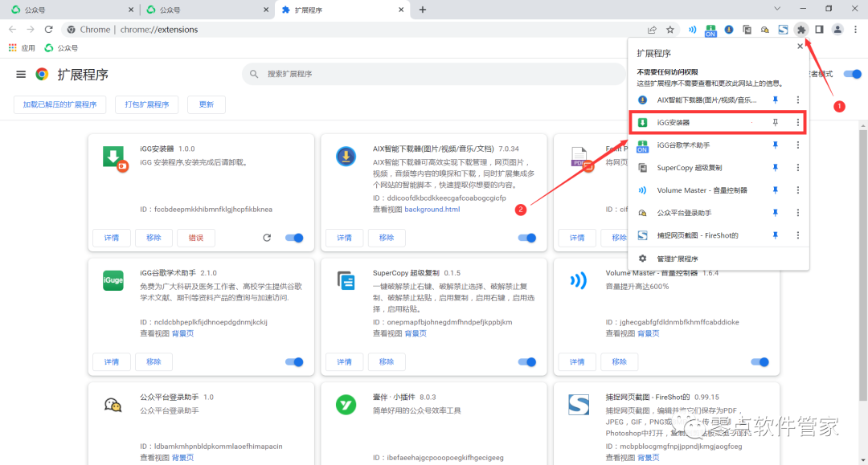Open the extensions hamburger menu
This screenshot has height=465, width=868.
(x=21, y=74)
